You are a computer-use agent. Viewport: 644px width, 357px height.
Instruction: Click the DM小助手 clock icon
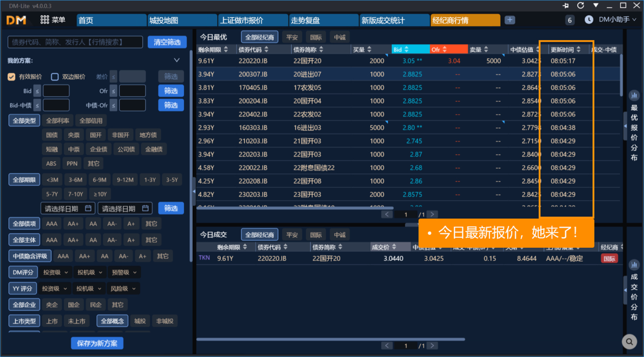[x=589, y=20]
